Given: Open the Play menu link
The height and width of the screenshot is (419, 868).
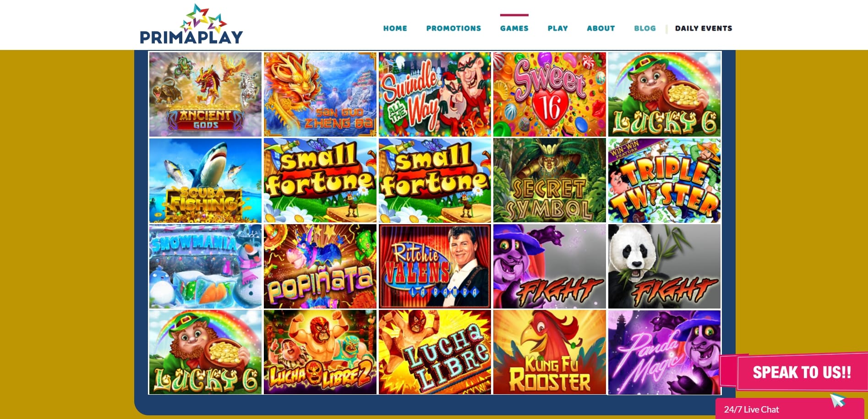Looking at the screenshot, I should point(557,28).
